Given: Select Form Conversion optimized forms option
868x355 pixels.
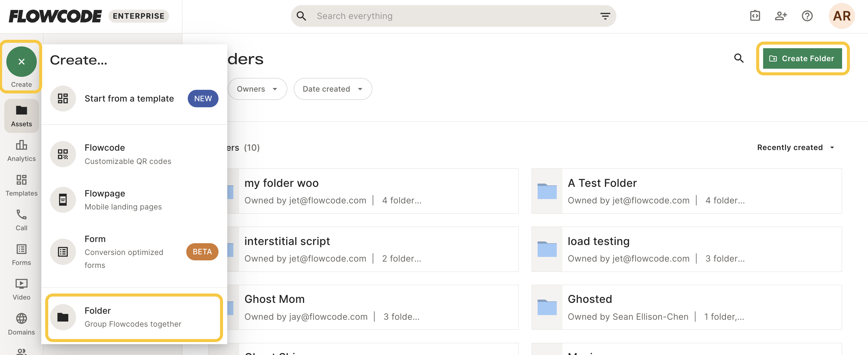Looking at the screenshot, I should tap(134, 252).
